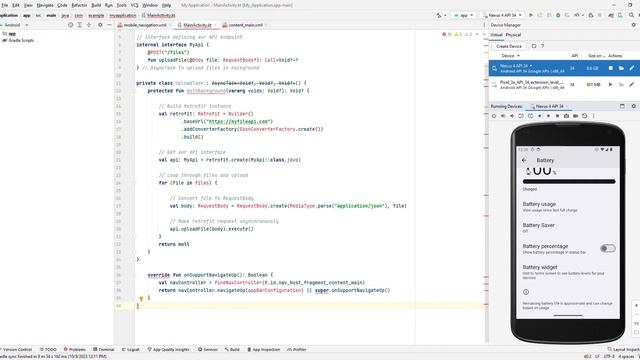Viewport: 640px width, 360px height.
Task: Select the Virtual devices tab
Action: (496, 35)
